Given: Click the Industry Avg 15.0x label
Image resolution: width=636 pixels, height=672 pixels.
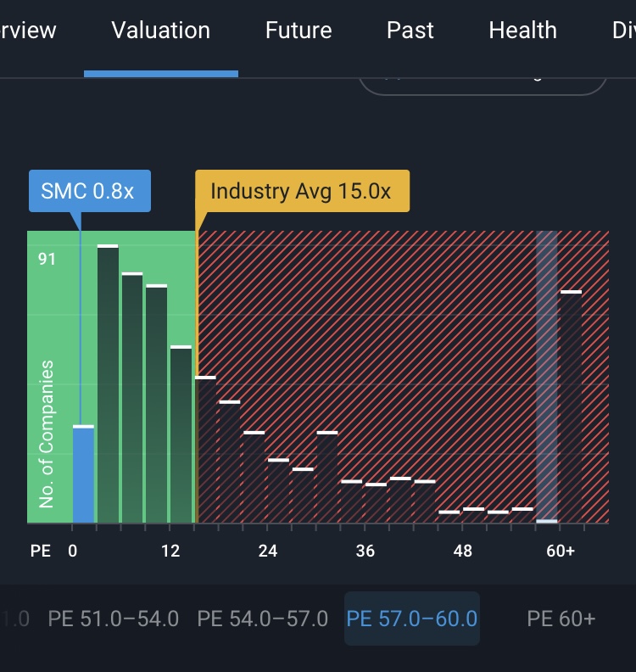Looking at the screenshot, I should click(x=302, y=191).
